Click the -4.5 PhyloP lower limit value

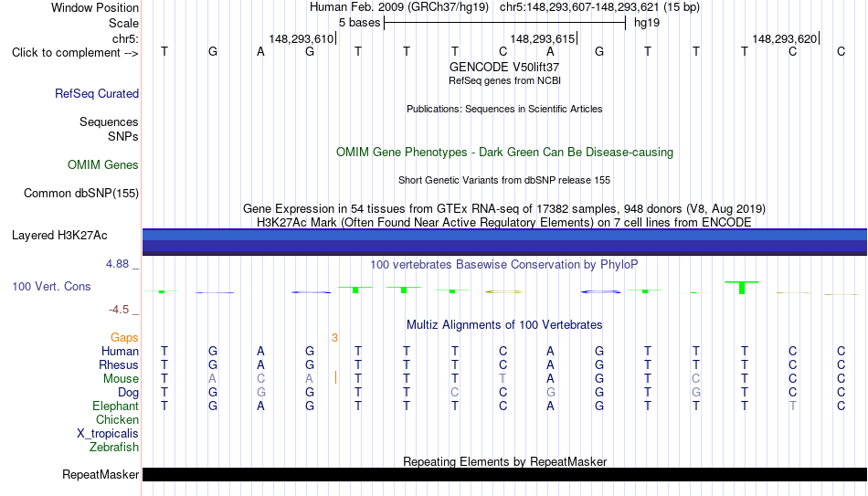pos(119,310)
